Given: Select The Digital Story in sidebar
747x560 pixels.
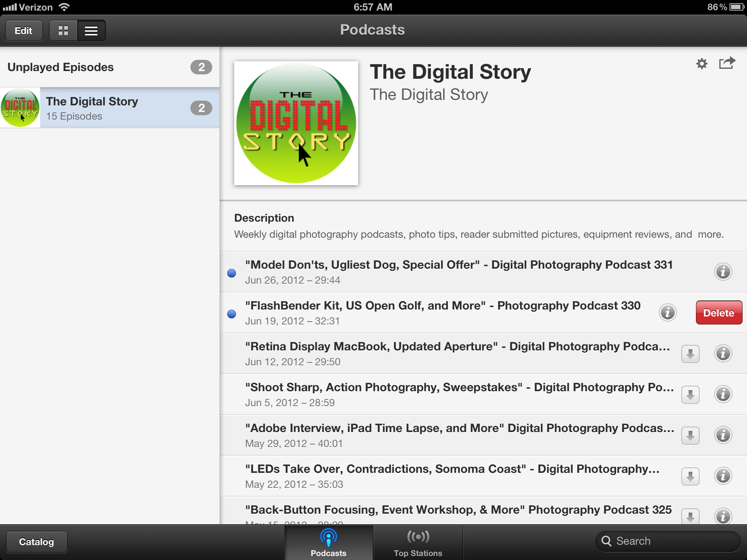Looking at the screenshot, I should coord(109,108).
